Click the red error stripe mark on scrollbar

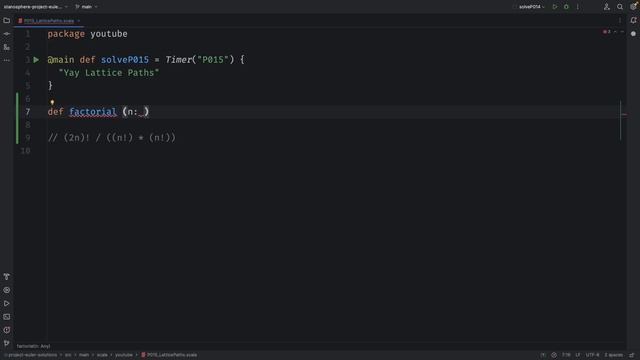click(624, 114)
